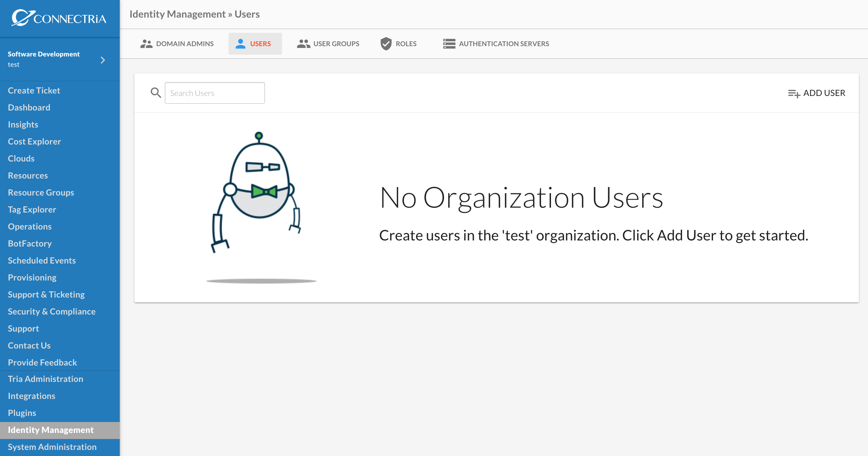Focus the Search Users field
Image resolution: width=868 pixels, height=456 pixels.
pos(215,93)
